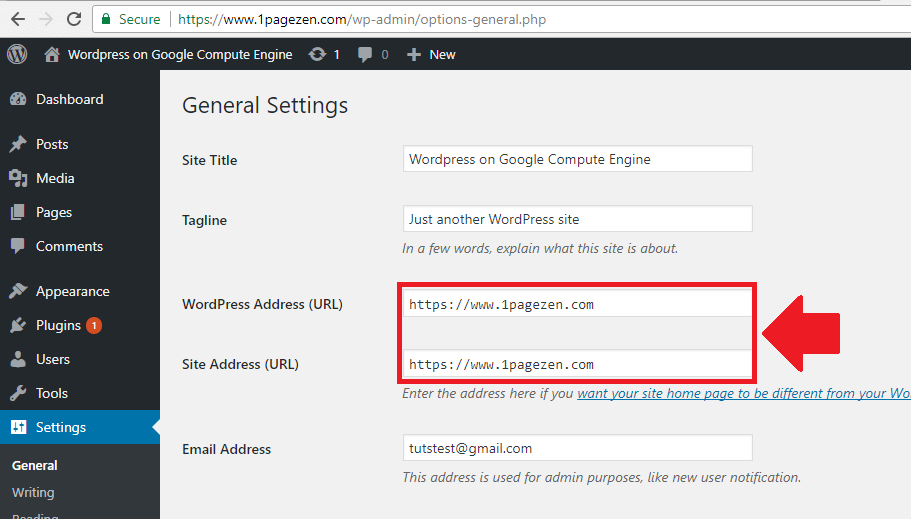This screenshot has height=519, width=911.
Task: Click the Dashboard gauge icon
Action: click(x=18, y=99)
